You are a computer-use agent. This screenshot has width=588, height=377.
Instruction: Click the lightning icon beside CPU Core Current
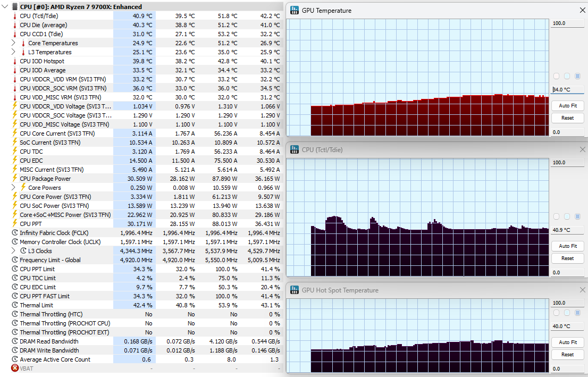(x=15, y=133)
